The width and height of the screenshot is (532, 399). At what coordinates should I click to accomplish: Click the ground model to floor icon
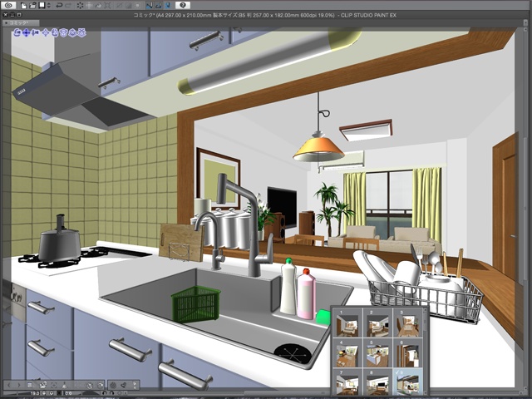[65, 385]
